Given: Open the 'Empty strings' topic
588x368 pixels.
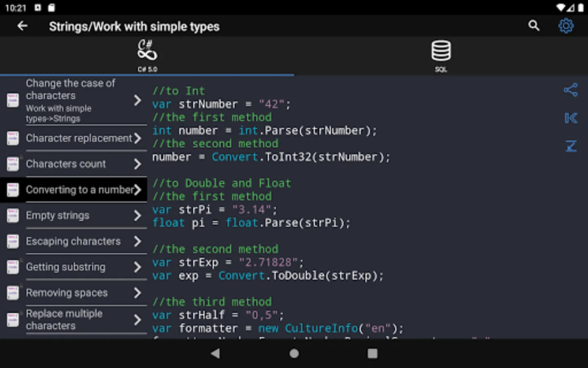Looking at the screenshot, I should pyautogui.click(x=73, y=215).
